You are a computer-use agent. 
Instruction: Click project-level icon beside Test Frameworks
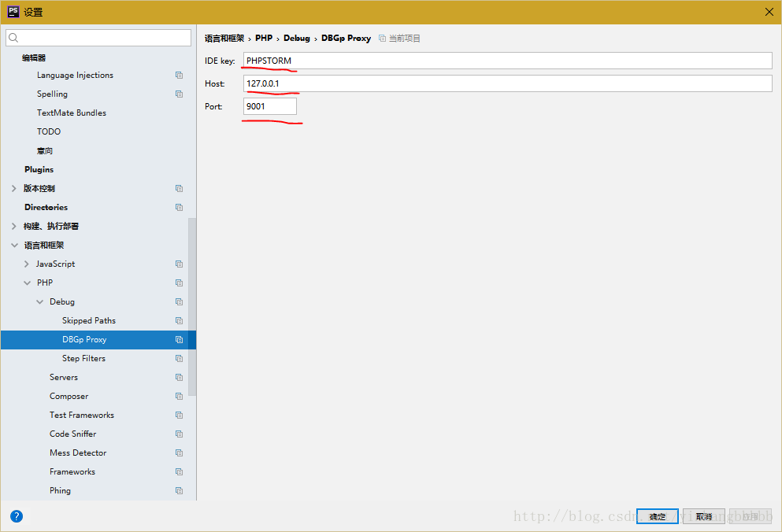point(179,416)
